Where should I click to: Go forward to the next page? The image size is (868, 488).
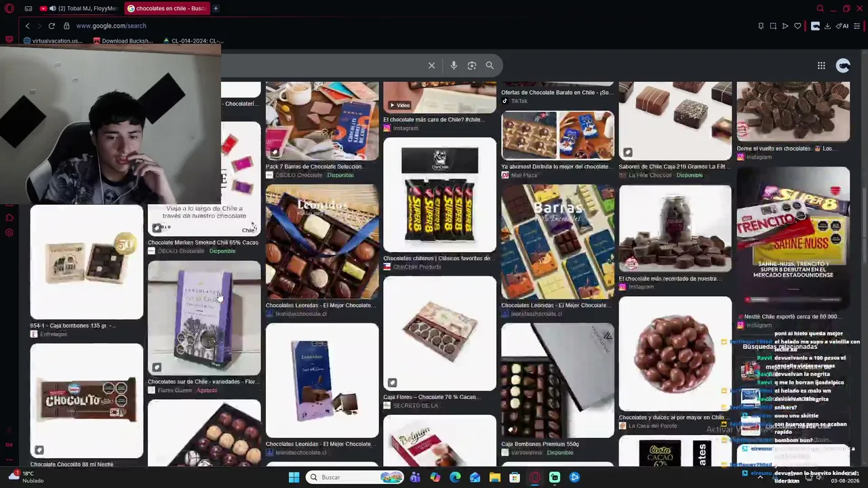pos(39,26)
